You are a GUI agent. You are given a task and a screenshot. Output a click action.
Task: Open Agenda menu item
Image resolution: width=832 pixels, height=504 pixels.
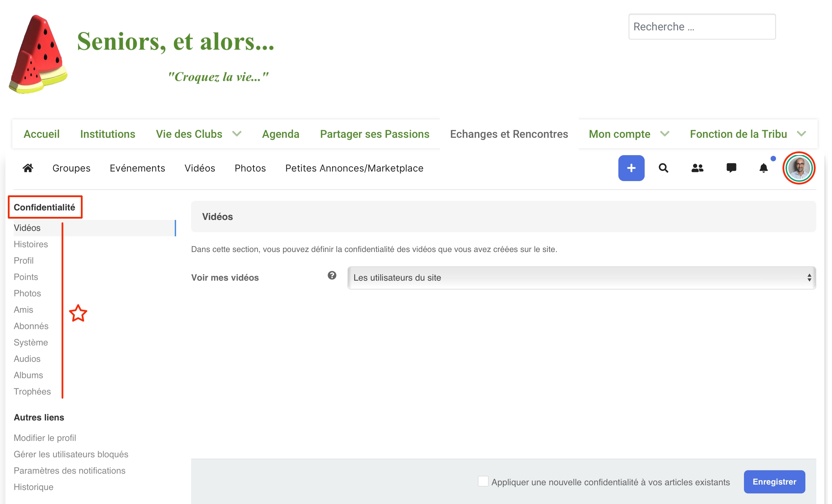281,134
